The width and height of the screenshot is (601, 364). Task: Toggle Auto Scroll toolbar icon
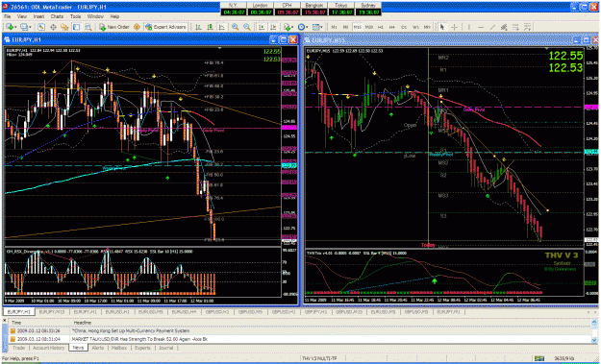pos(261,27)
